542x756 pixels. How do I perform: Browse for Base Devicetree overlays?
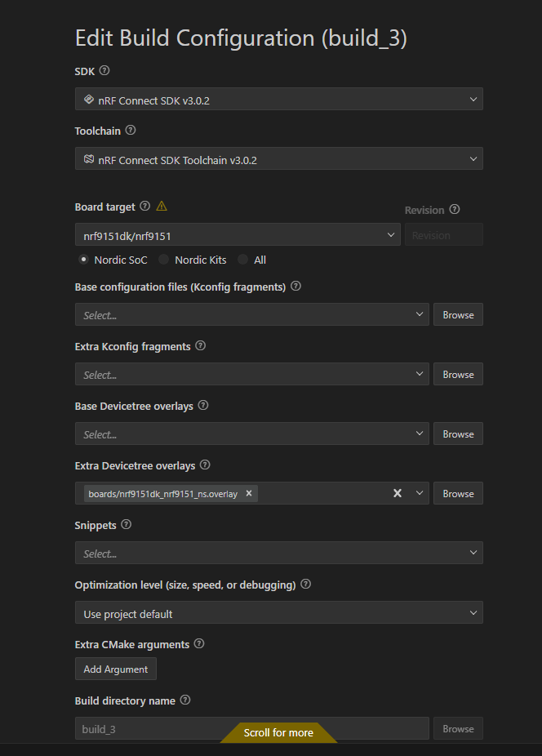[x=458, y=434]
